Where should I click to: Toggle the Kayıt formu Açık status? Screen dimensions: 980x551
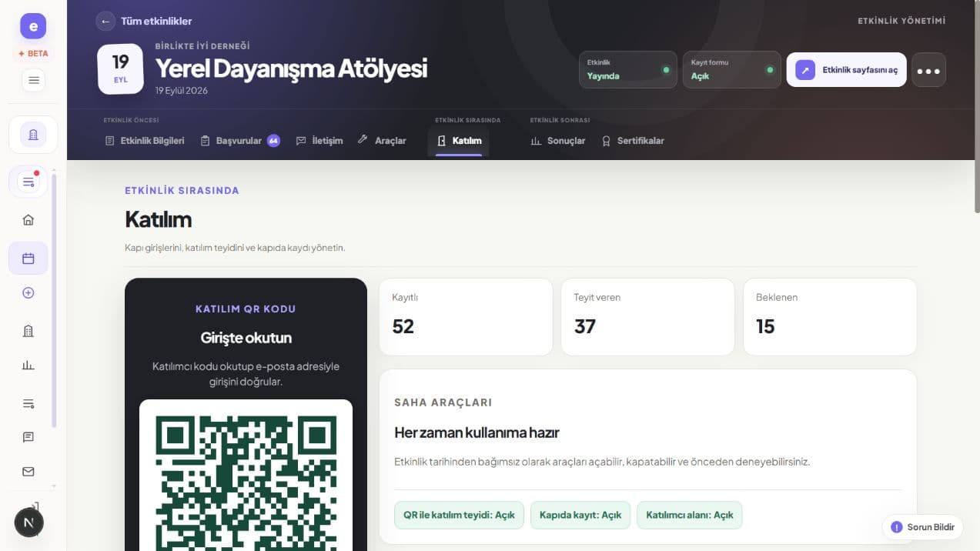point(731,69)
